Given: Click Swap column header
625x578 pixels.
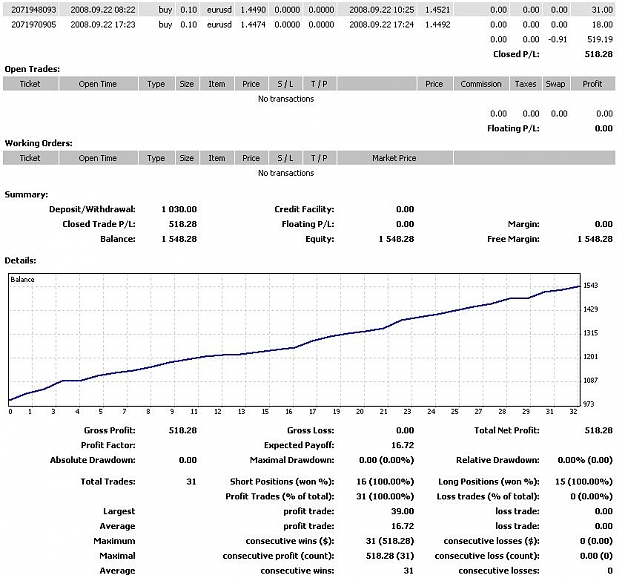Looking at the screenshot, I should coord(555,84).
